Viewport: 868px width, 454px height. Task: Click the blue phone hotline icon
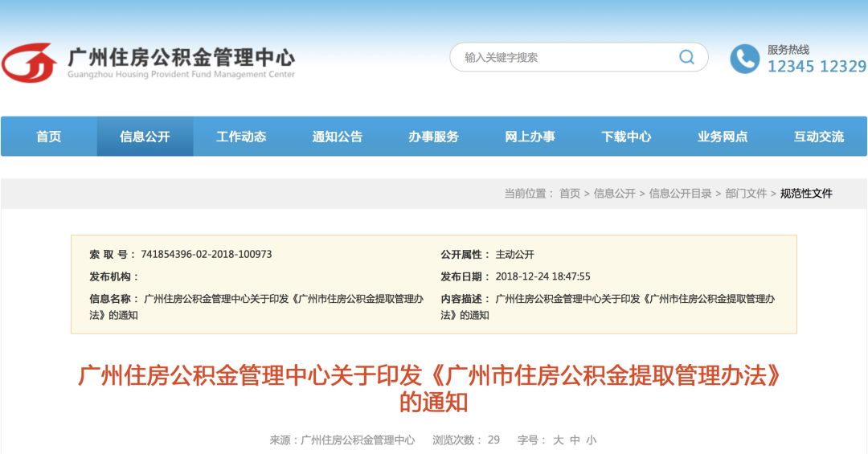[x=744, y=59]
